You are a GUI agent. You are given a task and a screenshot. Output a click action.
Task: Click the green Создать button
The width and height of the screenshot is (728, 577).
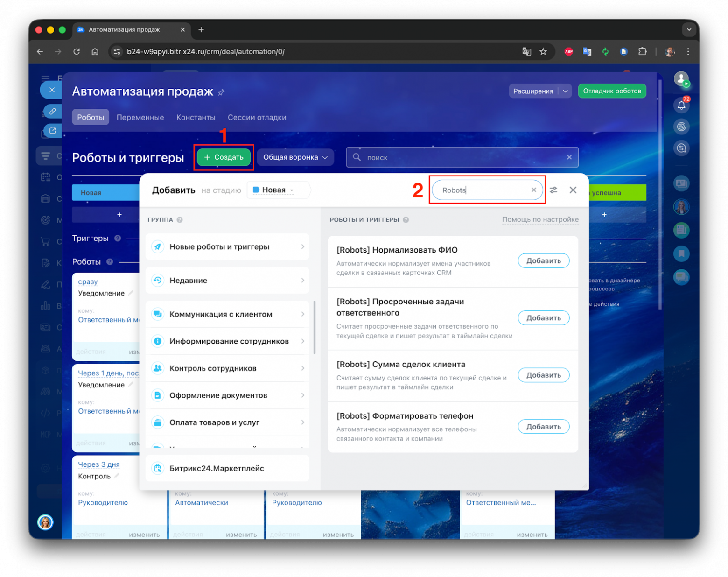pyautogui.click(x=224, y=157)
